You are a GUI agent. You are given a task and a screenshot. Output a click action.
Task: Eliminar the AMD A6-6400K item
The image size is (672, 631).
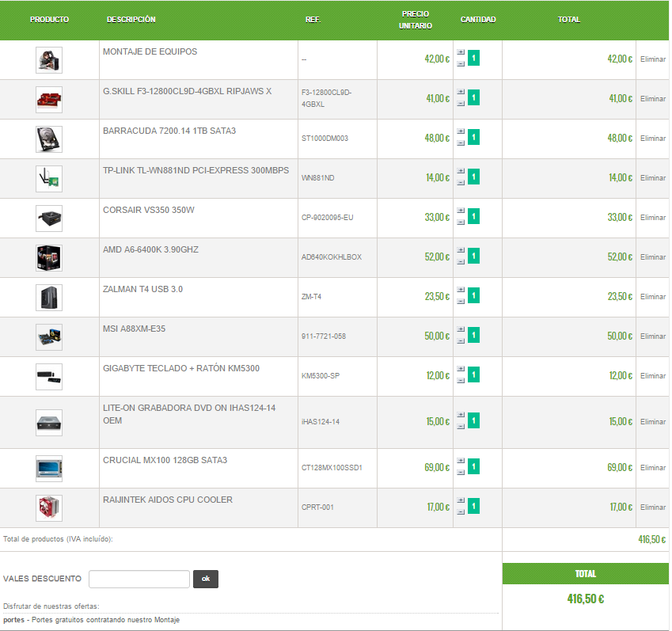click(653, 257)
